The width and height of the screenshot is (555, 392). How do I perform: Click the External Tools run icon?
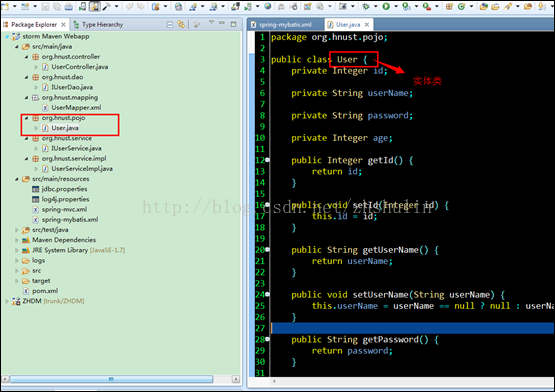click(x=427, y=6)
